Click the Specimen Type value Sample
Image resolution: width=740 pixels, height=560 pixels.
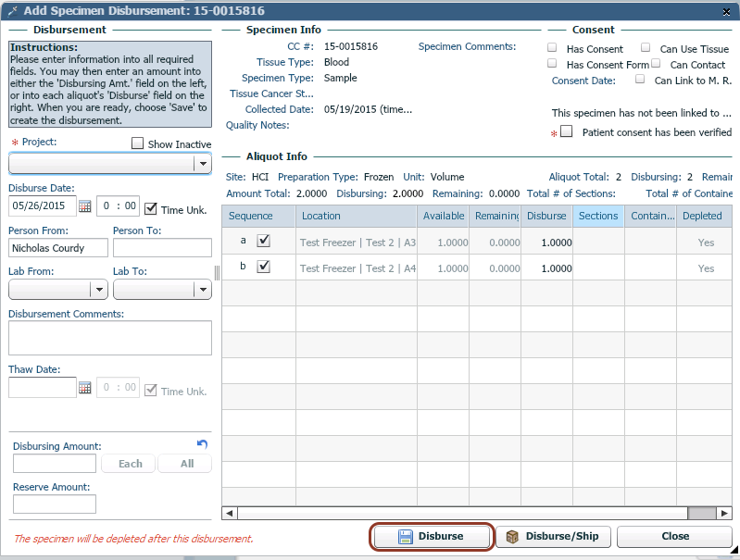pyautogui.click(x=340, y=78)
